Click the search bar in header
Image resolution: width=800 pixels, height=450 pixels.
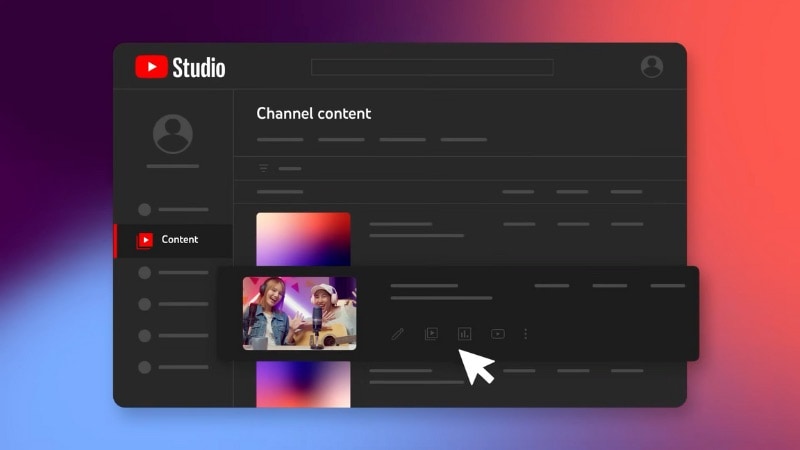[x=432, y=67]
